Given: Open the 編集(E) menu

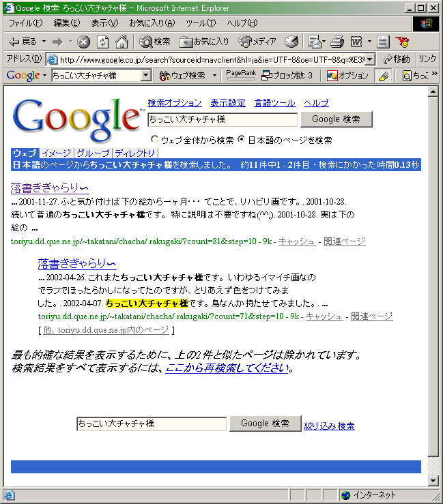Looking at the screenshot, I should click(x=67, y=23).
